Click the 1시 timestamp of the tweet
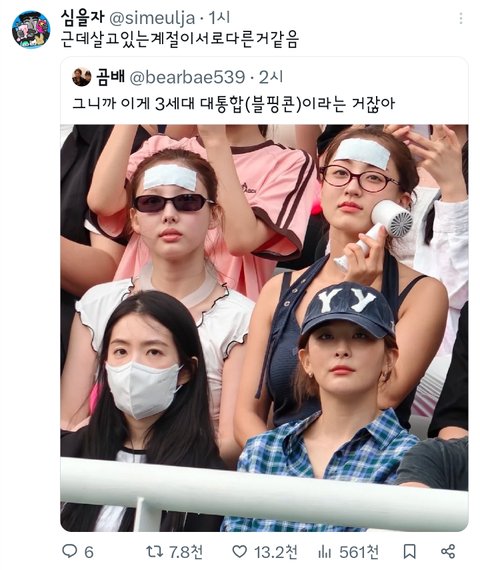Image resolution: width=480 pixels, height=570 pixels. coord(219,17)
